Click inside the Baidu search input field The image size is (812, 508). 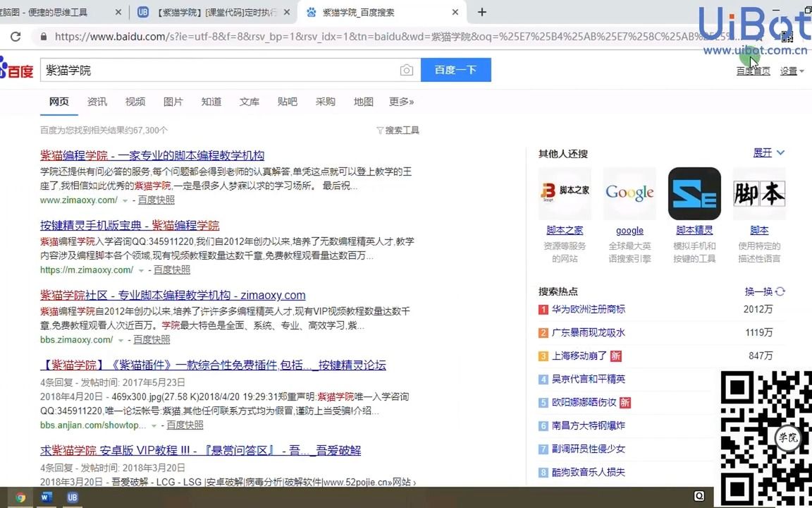[211, 70]
